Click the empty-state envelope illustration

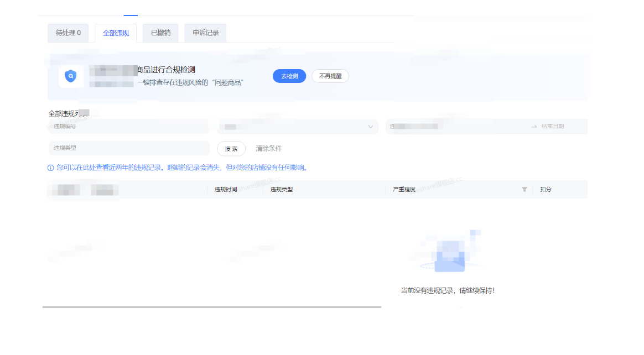[x=449, y=255]
